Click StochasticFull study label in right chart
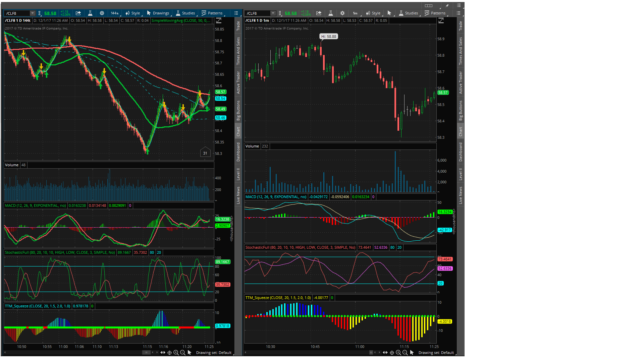644x362 pixels. click(300, 247)
